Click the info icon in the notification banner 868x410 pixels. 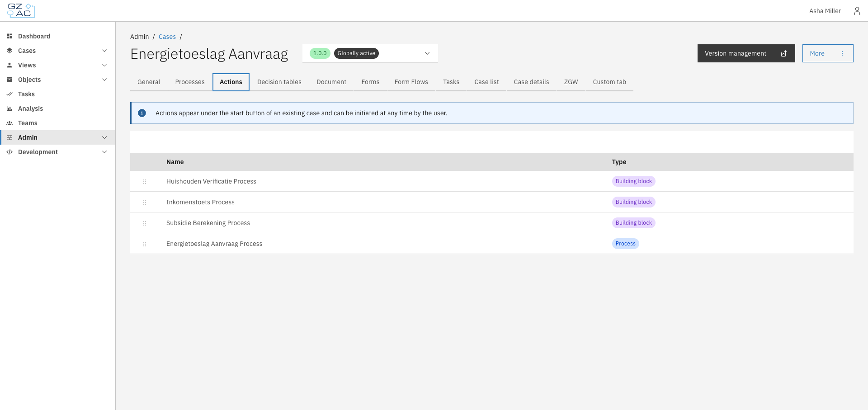[x=142, y=113]
